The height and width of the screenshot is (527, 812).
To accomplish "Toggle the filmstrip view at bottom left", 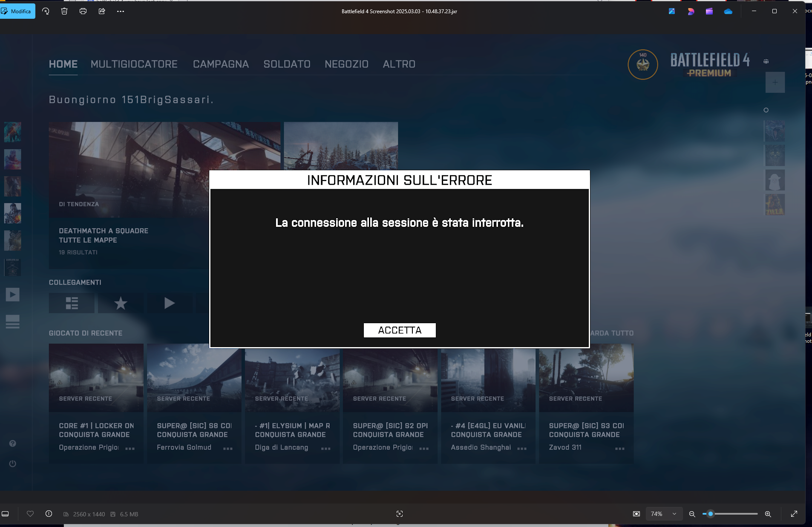I will click(6, 514).
